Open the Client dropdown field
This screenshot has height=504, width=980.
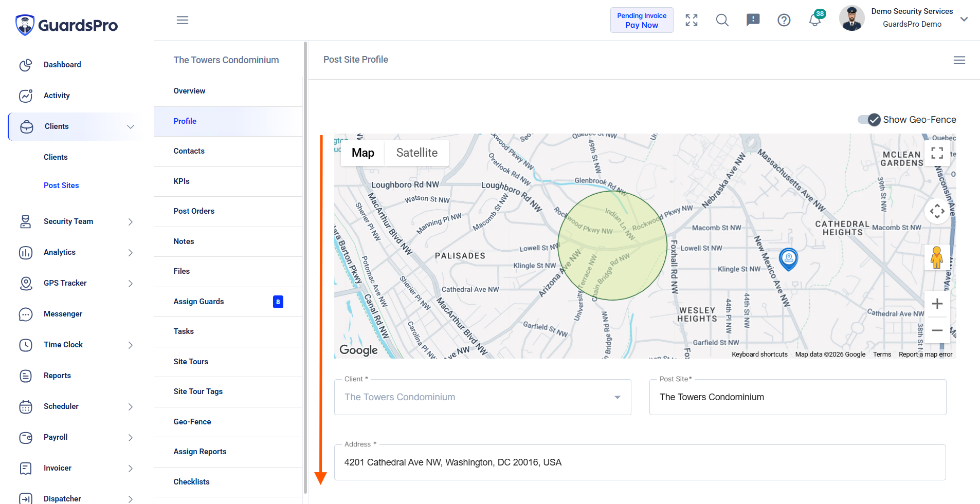(x=482, y=397)
